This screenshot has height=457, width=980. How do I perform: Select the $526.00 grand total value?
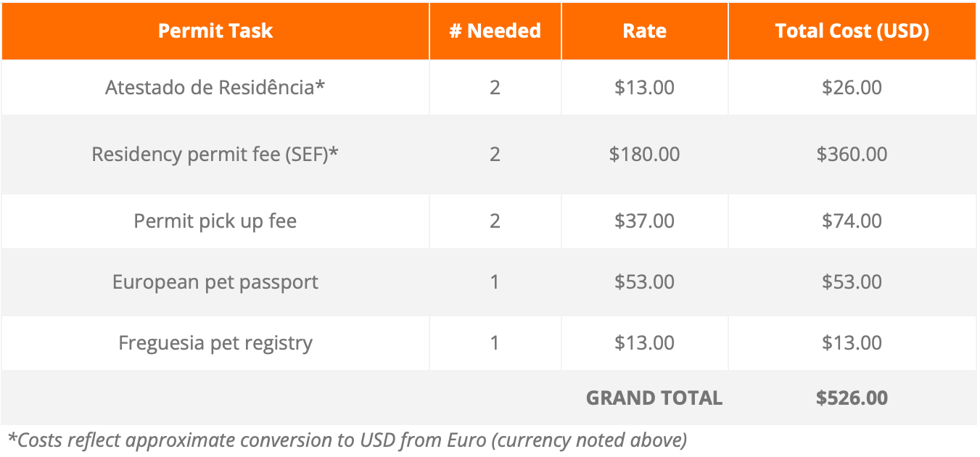coord(852,398)
